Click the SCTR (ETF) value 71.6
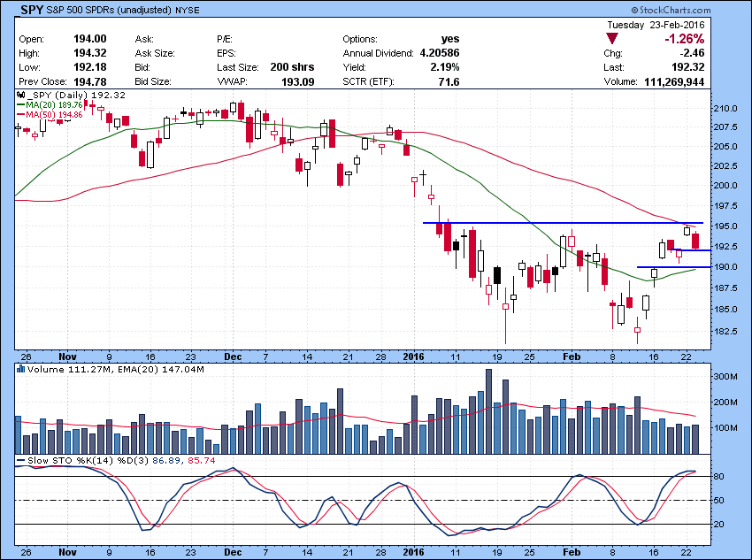The width and height of the screenshot is (752, 560). pos(449,81)
